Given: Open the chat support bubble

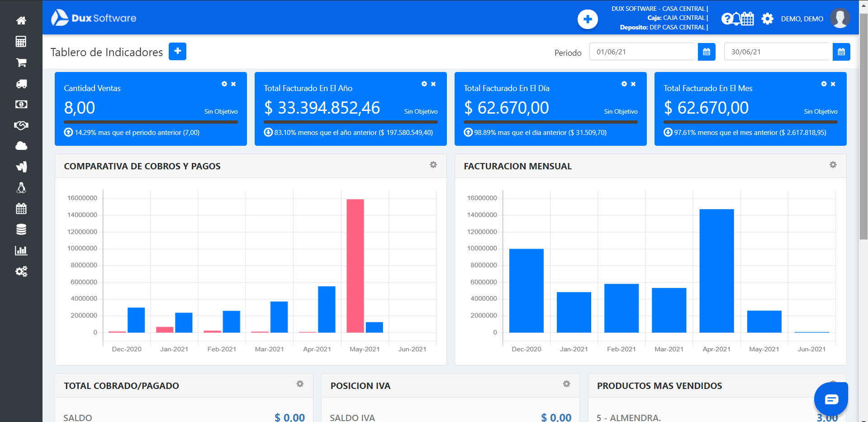Looking at the screenshot, I should pyautogui.click(x=831, y=399).
